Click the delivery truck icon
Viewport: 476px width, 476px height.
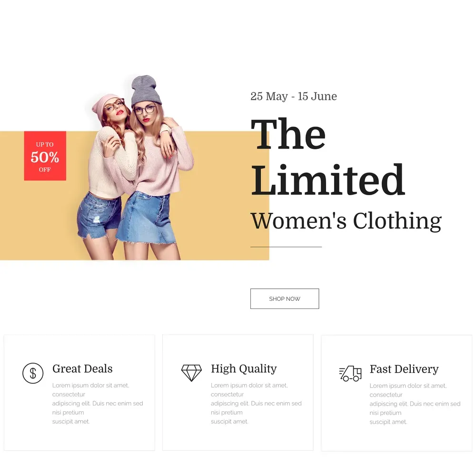pos(350,373)
